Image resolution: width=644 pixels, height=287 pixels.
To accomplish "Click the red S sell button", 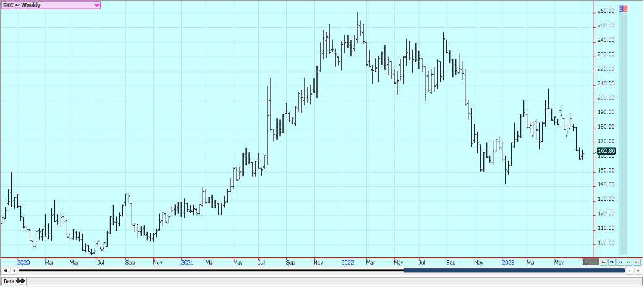I will coord(625,8).
